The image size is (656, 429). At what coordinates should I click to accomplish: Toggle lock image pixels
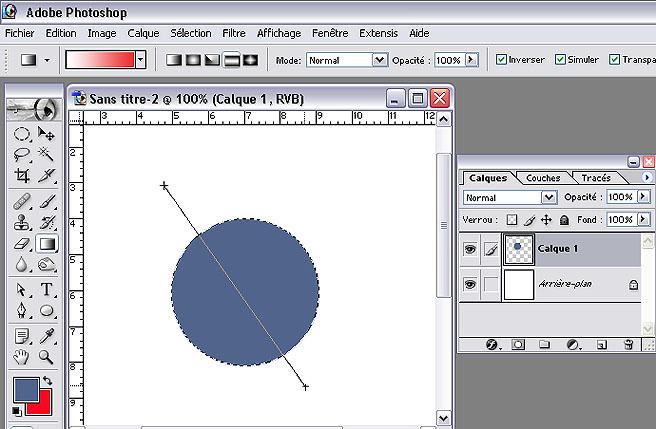pyautogui.click(x=529, y=220)
